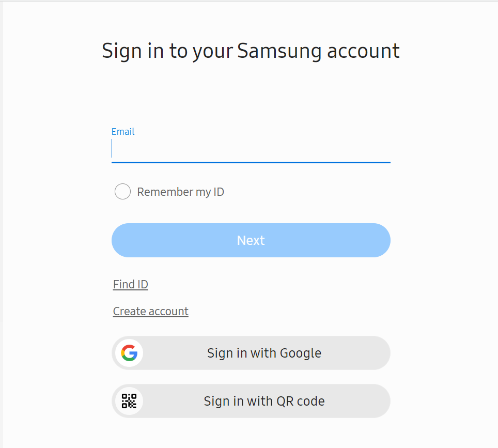Image resolution: width=498 pixels, height=448 pixels.
Task: Open the Find ID link
Action: [131, 284]
